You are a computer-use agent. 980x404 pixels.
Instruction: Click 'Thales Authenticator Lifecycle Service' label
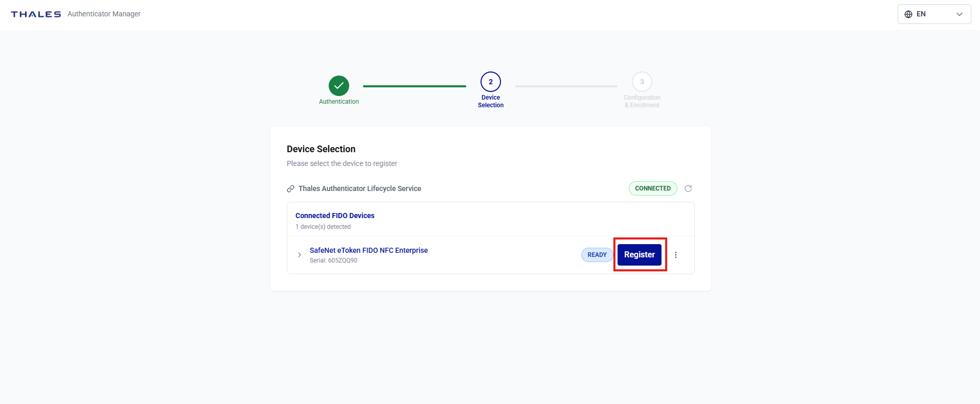click(360, 188)
